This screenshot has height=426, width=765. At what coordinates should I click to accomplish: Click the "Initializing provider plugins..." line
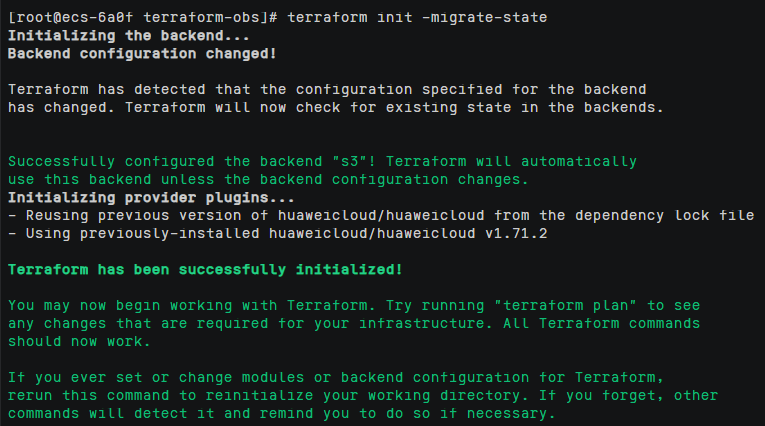pos(142,197)
